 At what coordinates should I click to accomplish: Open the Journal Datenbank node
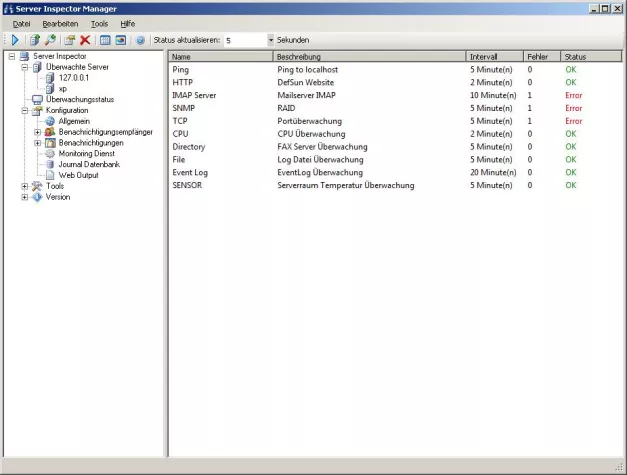[88, 164]
